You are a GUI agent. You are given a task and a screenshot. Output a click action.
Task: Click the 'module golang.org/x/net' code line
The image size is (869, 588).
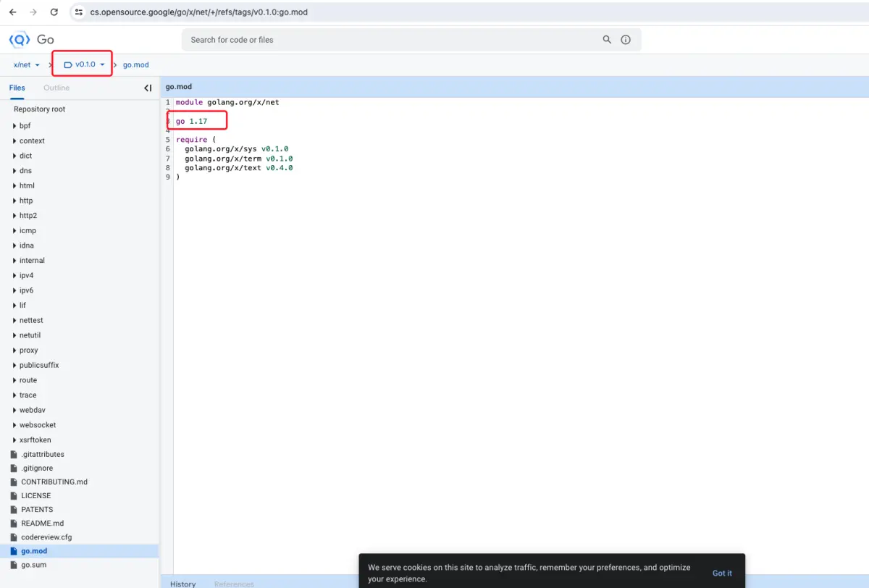(227, 102)
